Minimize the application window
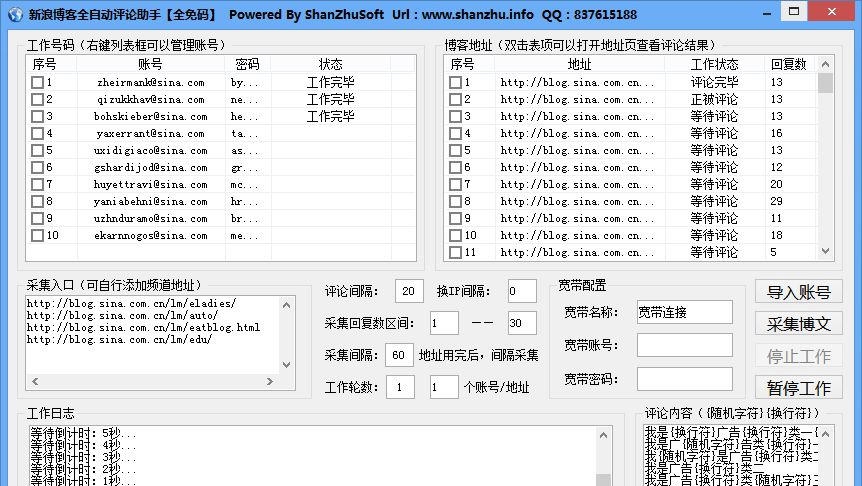862x486 pixels. coord(767,14)
